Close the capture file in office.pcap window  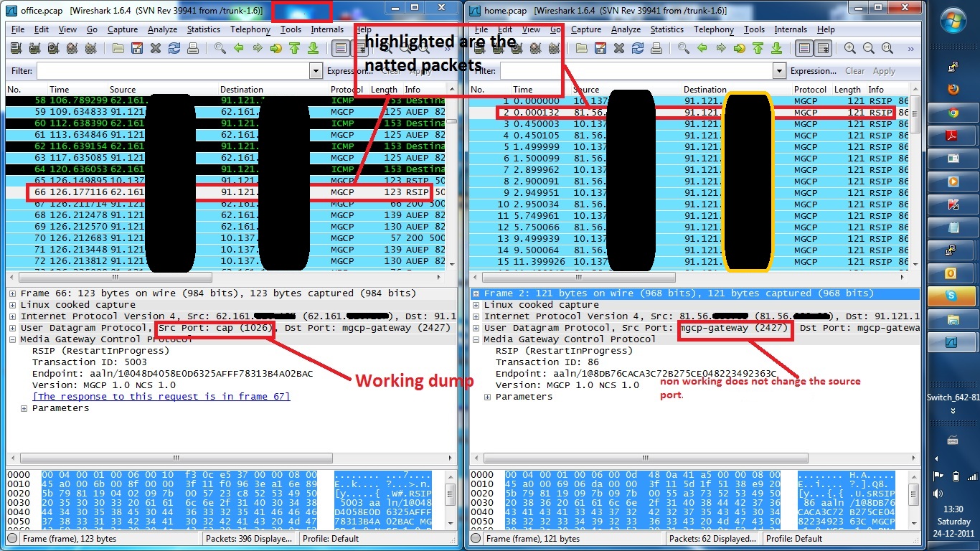coord(155,48)
